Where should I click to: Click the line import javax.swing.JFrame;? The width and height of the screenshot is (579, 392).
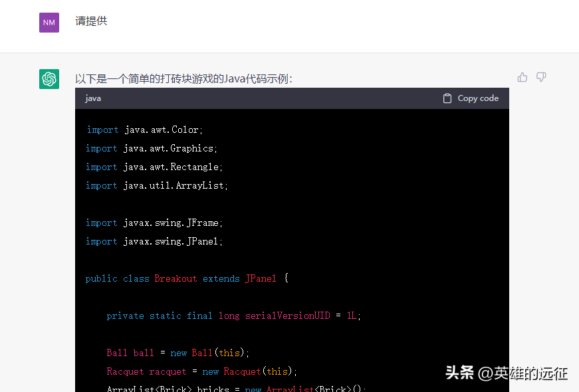[x=154, y=223]
